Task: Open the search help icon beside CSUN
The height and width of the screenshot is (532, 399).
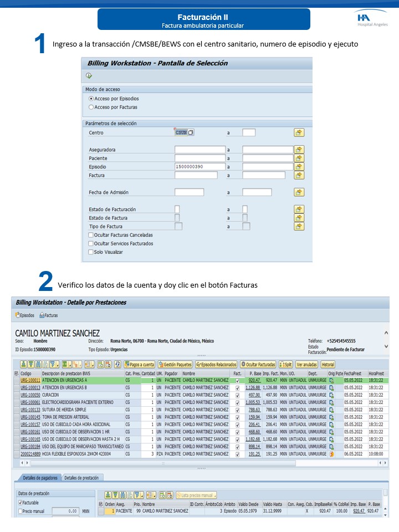Action: (x=191, y=132)
